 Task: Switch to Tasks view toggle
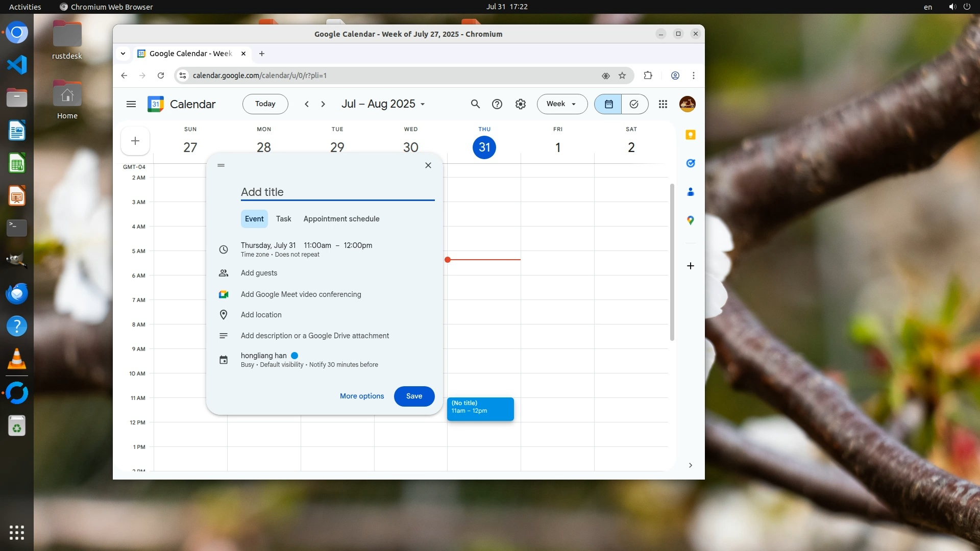tap(634, 104)
